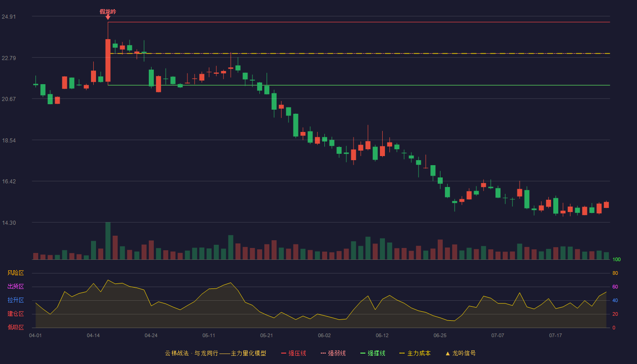The width and height of the screenshot is (637, 364).
Task: Click the 建仓区 zone label
Action: [x=15, y=314]
